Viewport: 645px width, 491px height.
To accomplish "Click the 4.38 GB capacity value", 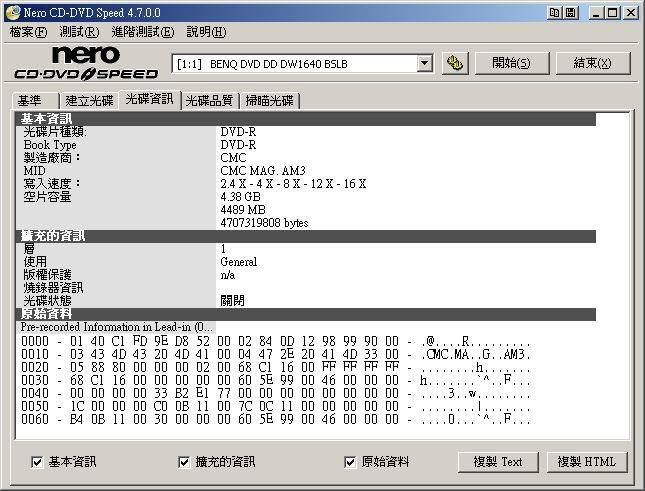I will click(x=240, y=197).
